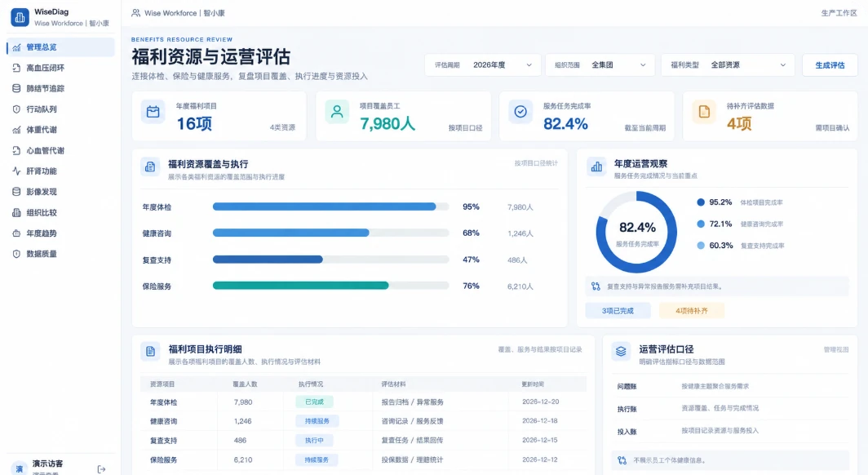Click the 影像发现 database icon
This screenshot has height=475, width=868.
point(16,192)
